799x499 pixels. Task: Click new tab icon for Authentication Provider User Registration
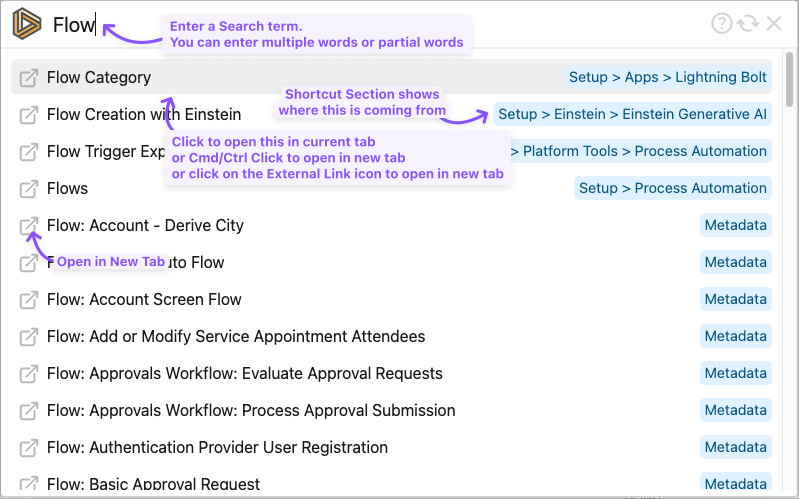pos(29,448)
